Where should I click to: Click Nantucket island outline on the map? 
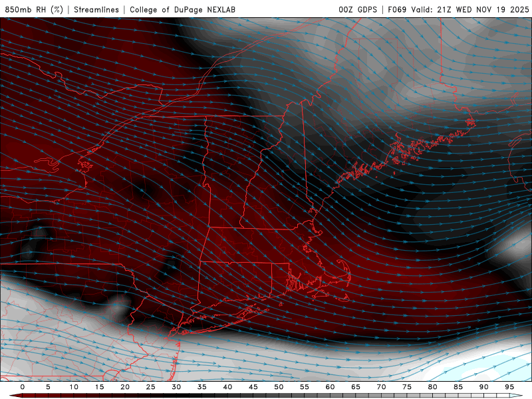tap(344, 297)
